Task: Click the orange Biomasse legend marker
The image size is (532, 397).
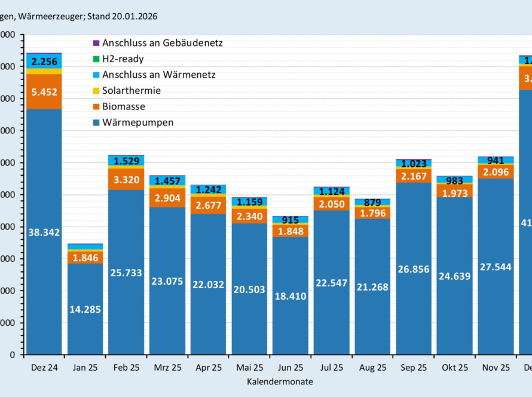Action: click(x=96, y=107)
